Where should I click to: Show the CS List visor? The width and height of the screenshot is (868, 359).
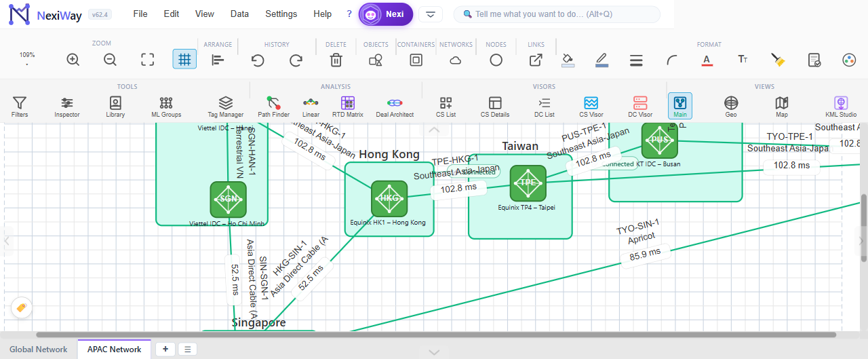pyautogui.click(x=446, y=106)
